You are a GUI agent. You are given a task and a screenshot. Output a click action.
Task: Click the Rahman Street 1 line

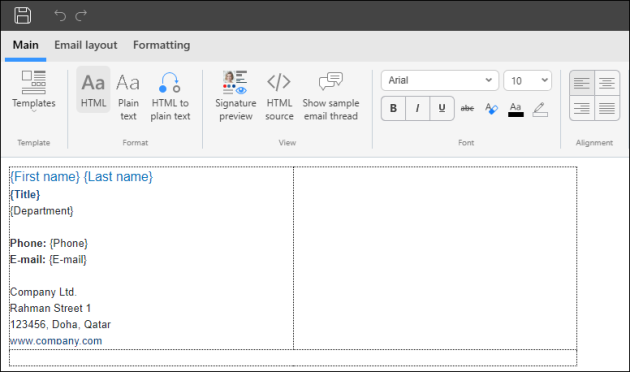click(50, 308)
